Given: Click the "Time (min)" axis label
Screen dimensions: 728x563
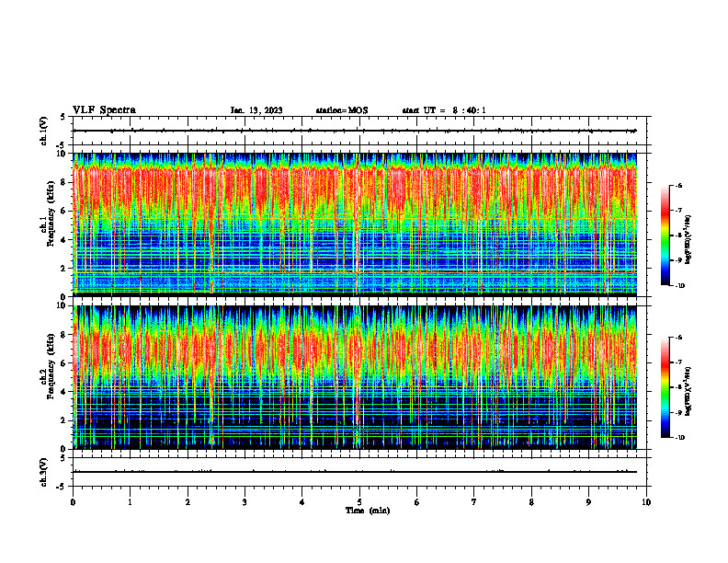Looking at the screenshot, I should click(368, 511).
